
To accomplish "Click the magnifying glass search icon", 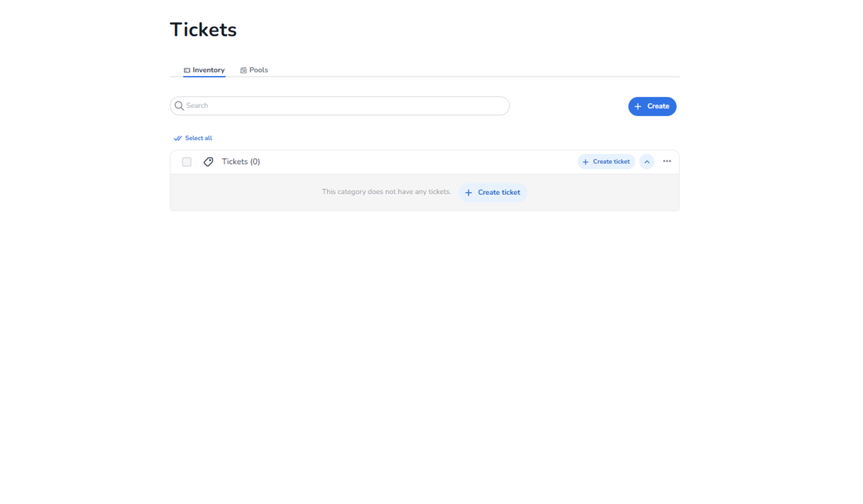I will click(x=179, y=106).
